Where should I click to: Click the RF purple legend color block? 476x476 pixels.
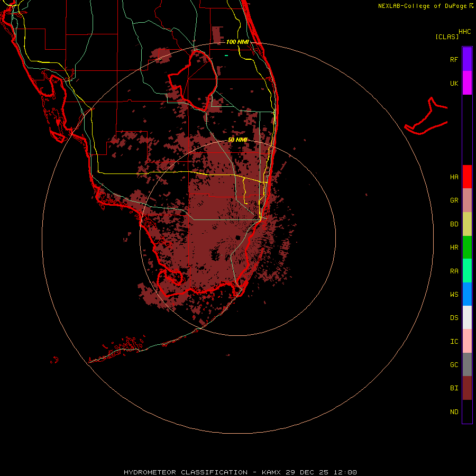coord(467,59)
